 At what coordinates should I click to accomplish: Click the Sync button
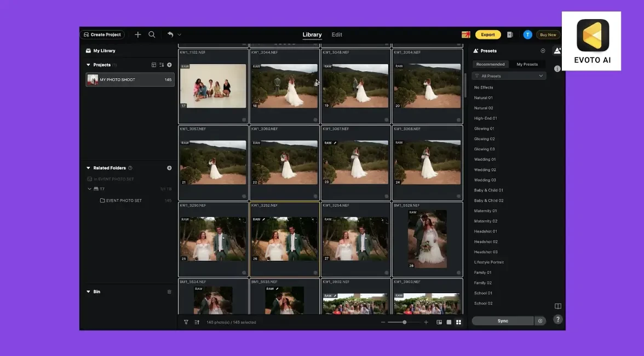click(x=502, y=321)
